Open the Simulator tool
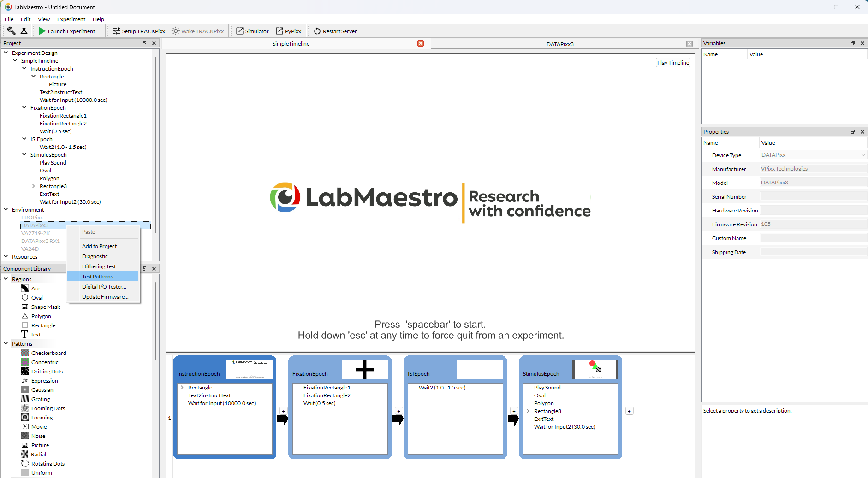Image resolution: width=868 pixels, height=478 pixels. pyautogui.click(x=252, y=31)
